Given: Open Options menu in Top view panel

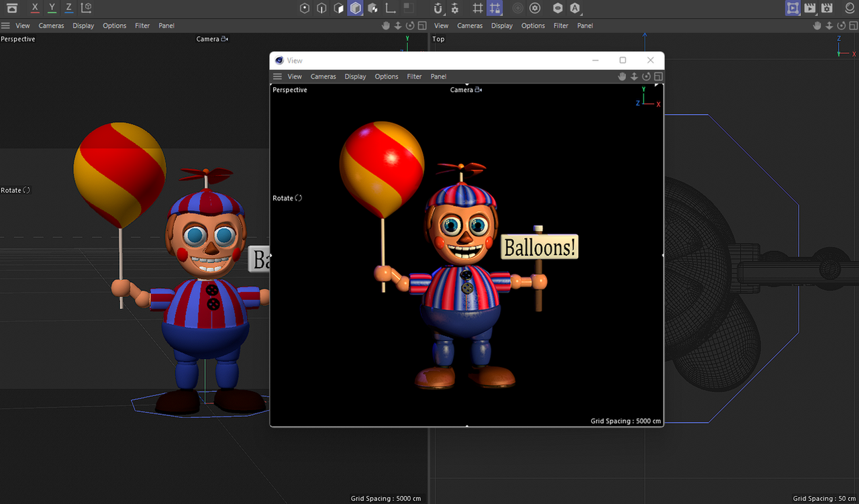Looking at the screenshot, I should click(533, 26).
